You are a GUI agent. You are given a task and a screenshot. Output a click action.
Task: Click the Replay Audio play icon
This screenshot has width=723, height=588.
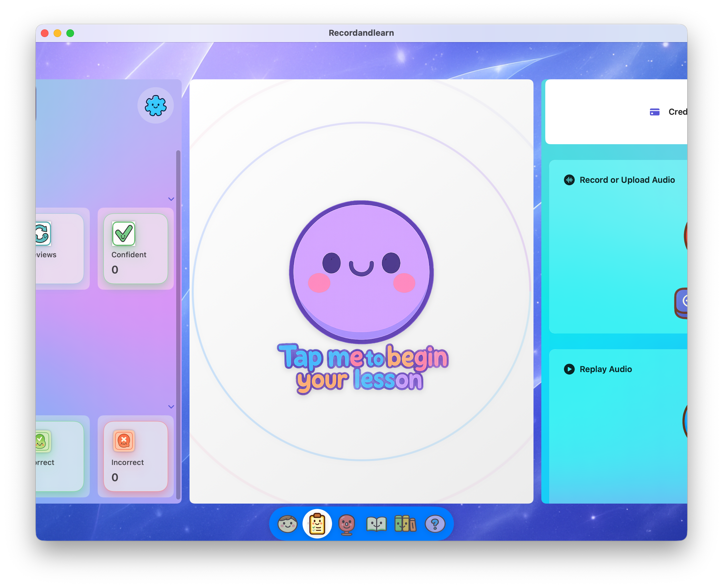(x=569, y=369)
